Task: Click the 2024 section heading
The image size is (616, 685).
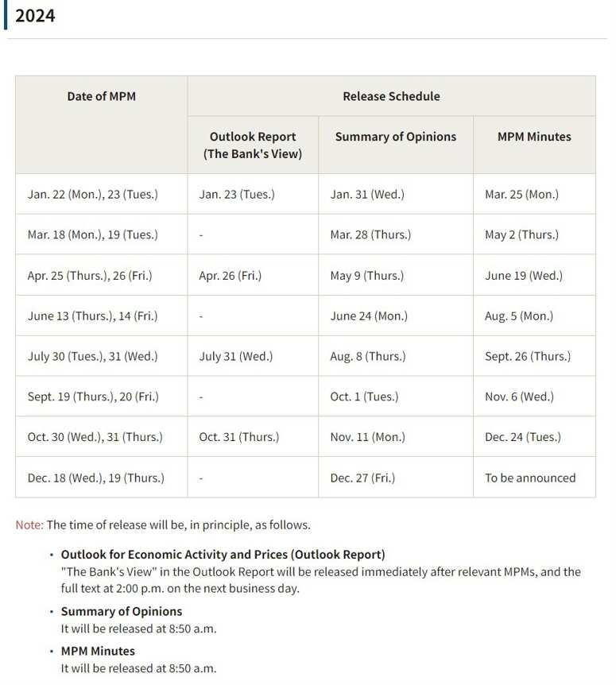Action: click(35, 16)
